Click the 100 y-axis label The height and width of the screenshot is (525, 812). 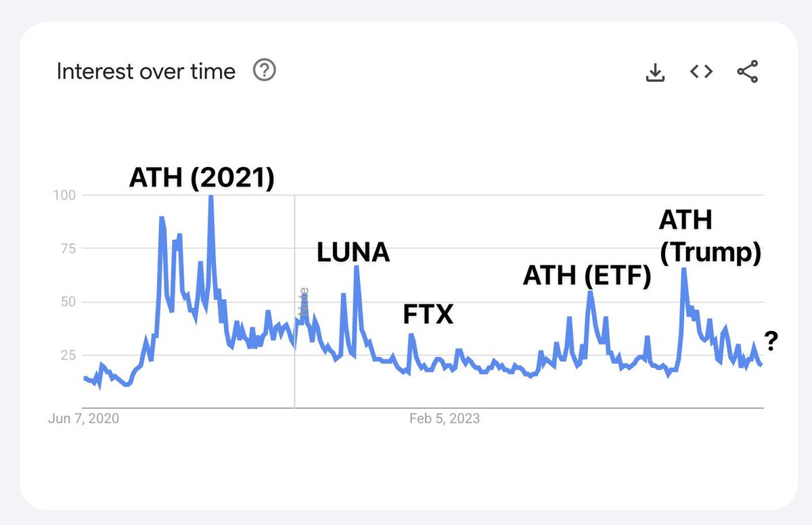(64, 196)
